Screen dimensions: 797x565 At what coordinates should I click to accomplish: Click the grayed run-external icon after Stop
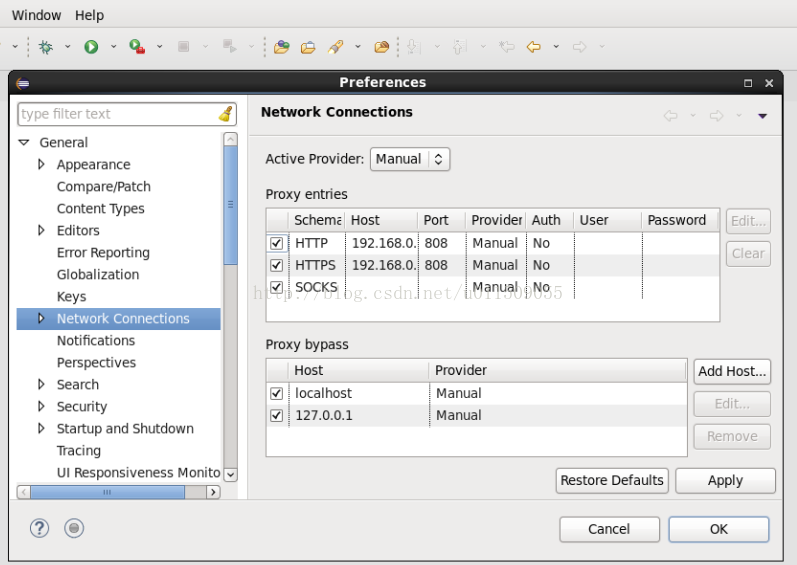pyautogui.click(x=229, y=47)
